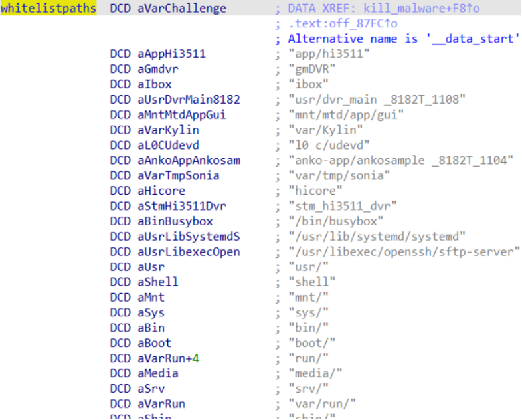Select the aUsrDvrMain8182 operand
Viewport: 522px width, 420px height.
(189, 100)
